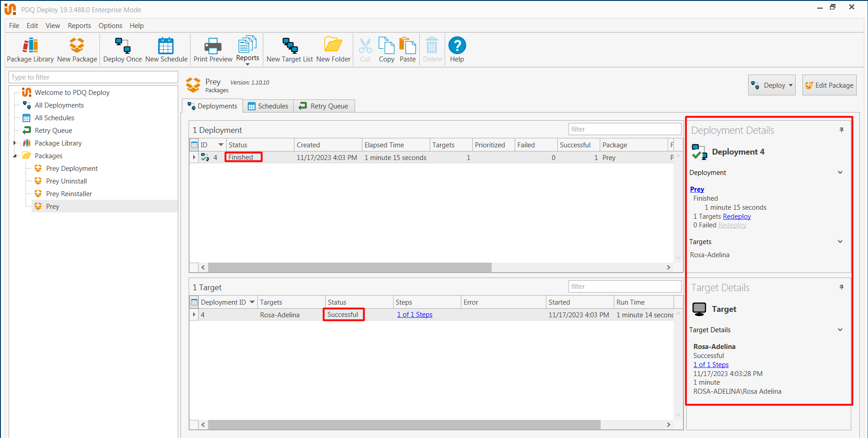Viewport: 868px width, 438px height.
Task: Collapse the Targets section chevron
Action: tap(840, 242)
